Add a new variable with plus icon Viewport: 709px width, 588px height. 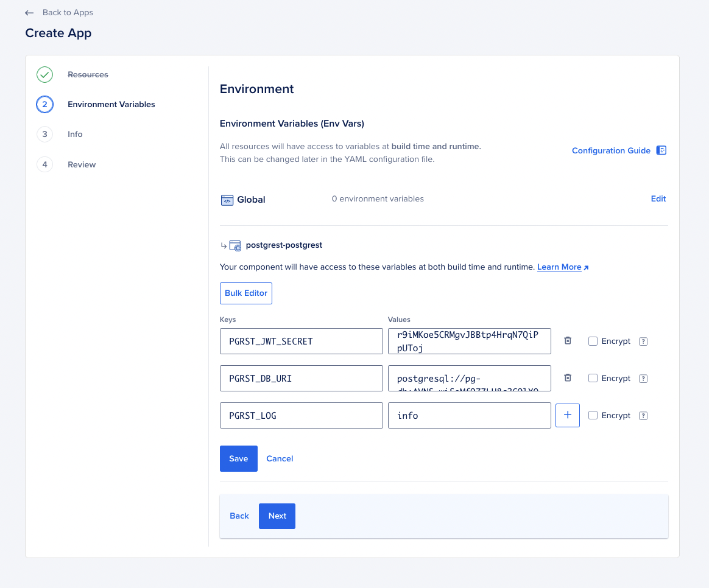[x=568, y=415]
